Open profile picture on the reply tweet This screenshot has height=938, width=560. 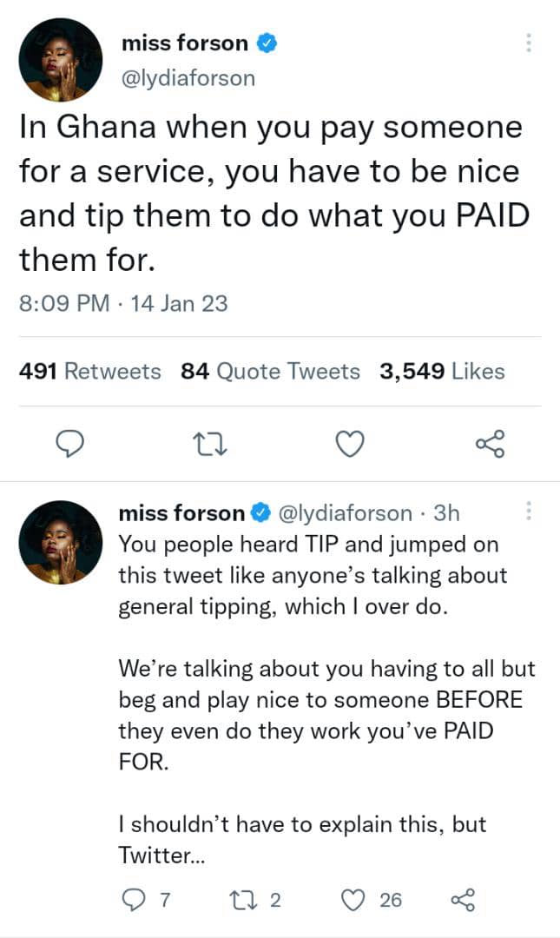pos(61,543)
